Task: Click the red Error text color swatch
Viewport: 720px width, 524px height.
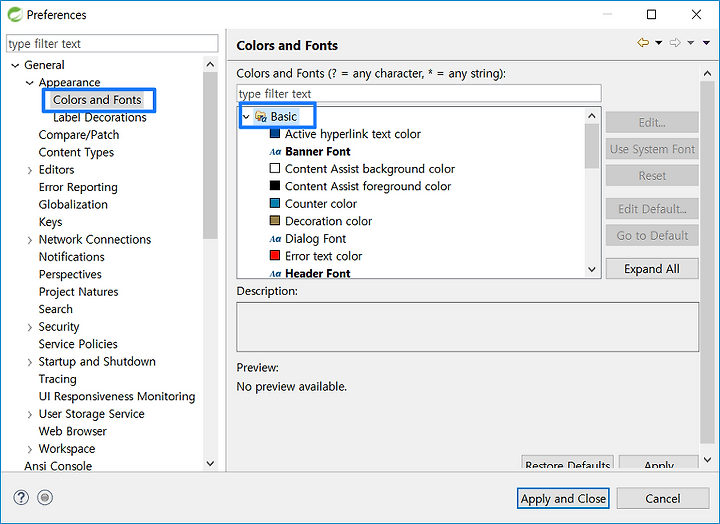Action: (x=275, y=255)
